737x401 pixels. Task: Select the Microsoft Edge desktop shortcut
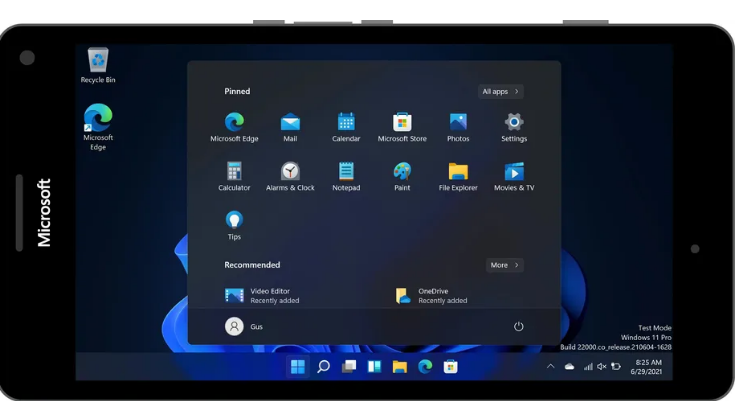pyautogui.click(x=98, y=127)
